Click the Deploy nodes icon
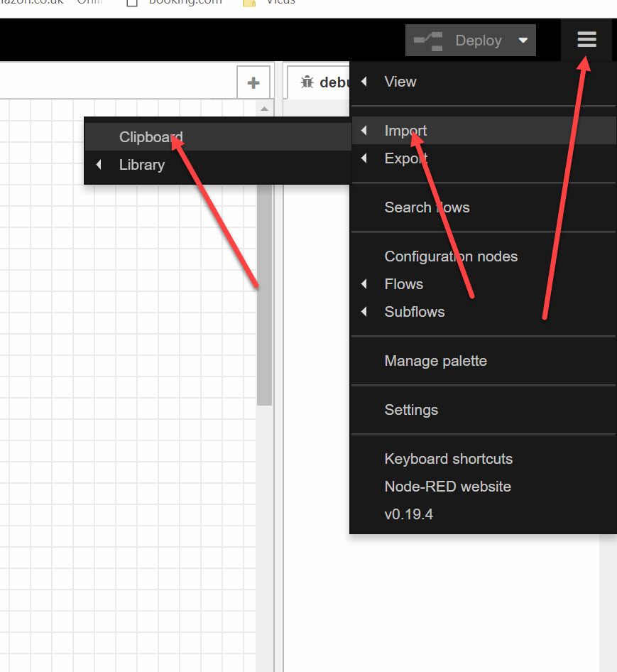This screenshot has width=617, height=672. (427, 40)
